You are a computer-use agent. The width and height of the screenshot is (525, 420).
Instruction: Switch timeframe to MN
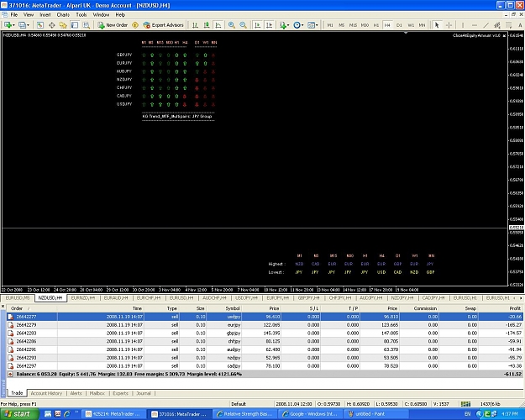pos(422,25)
